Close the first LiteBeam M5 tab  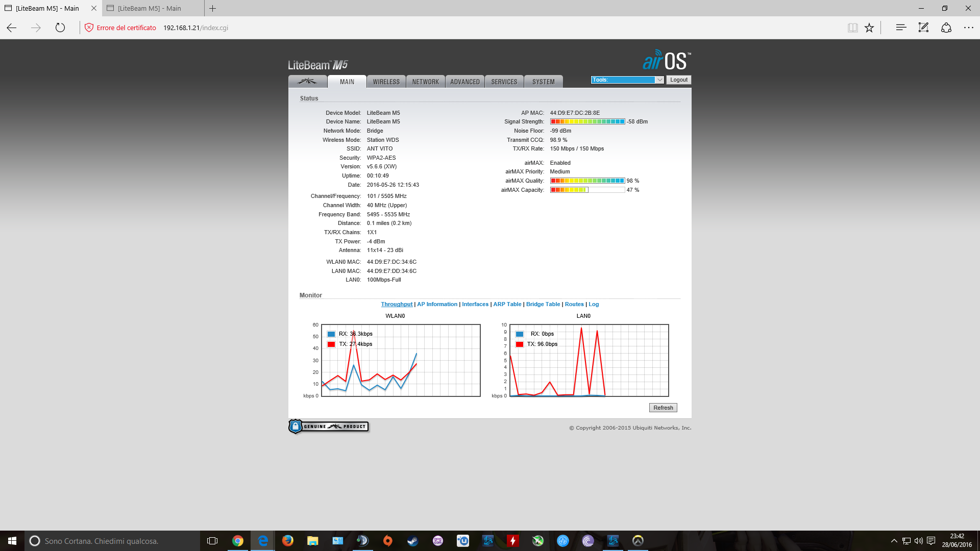93,8
